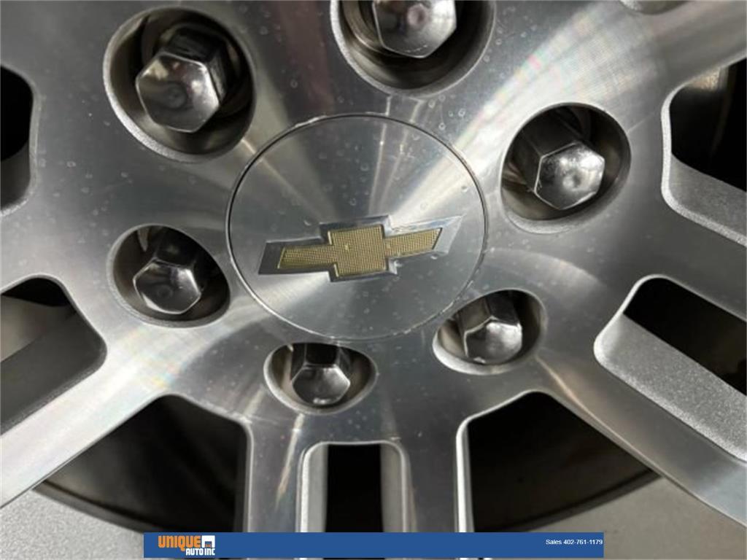Click the lower-right lug nut
This screenshot has width=747, height=560.
click(489, 328)
